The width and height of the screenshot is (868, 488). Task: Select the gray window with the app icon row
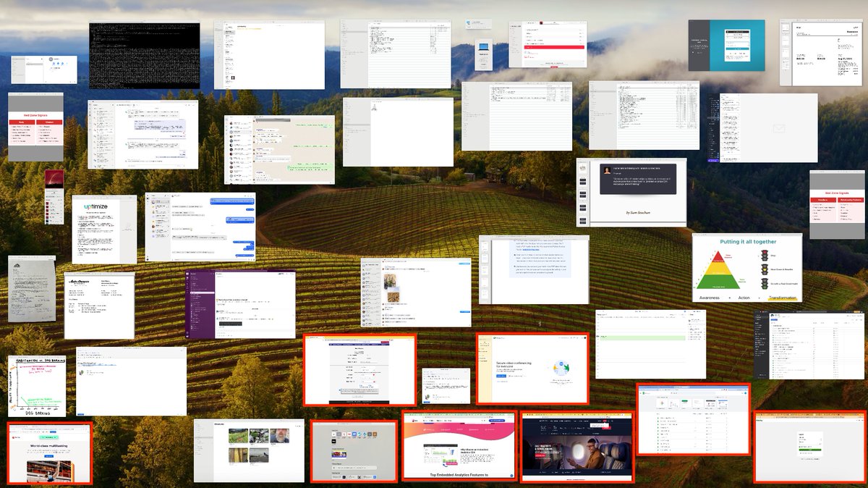coord(354,452)
